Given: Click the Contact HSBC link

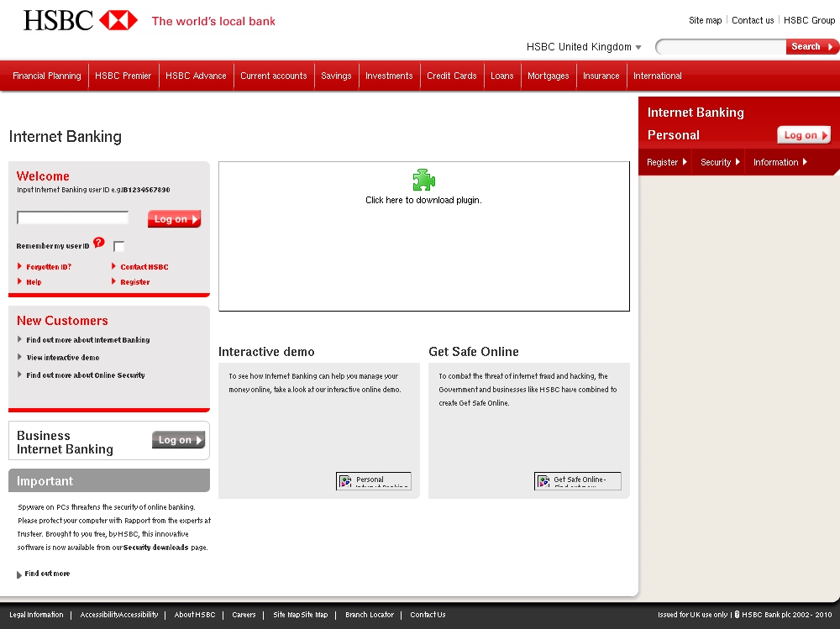Looking at the screenshot, I should (144, 267).
